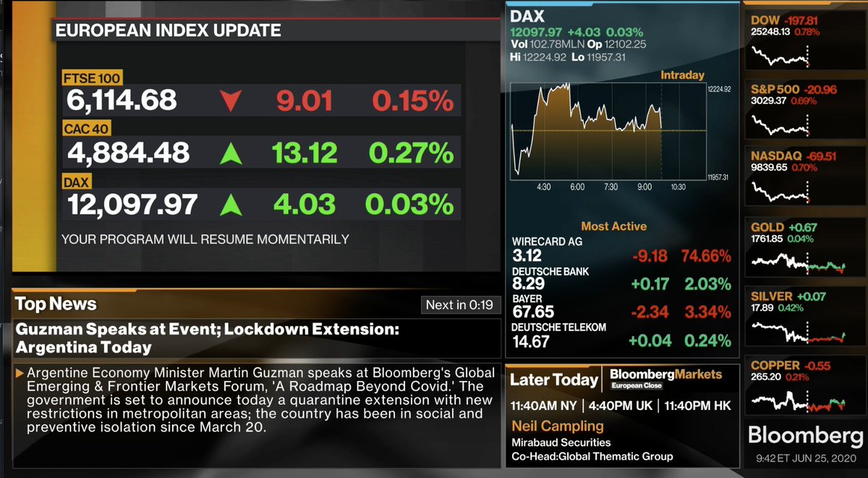Open the COPPER mini chart
Image resolution: width=868 pixels, height=478 pixels.
tap(798, 401)
